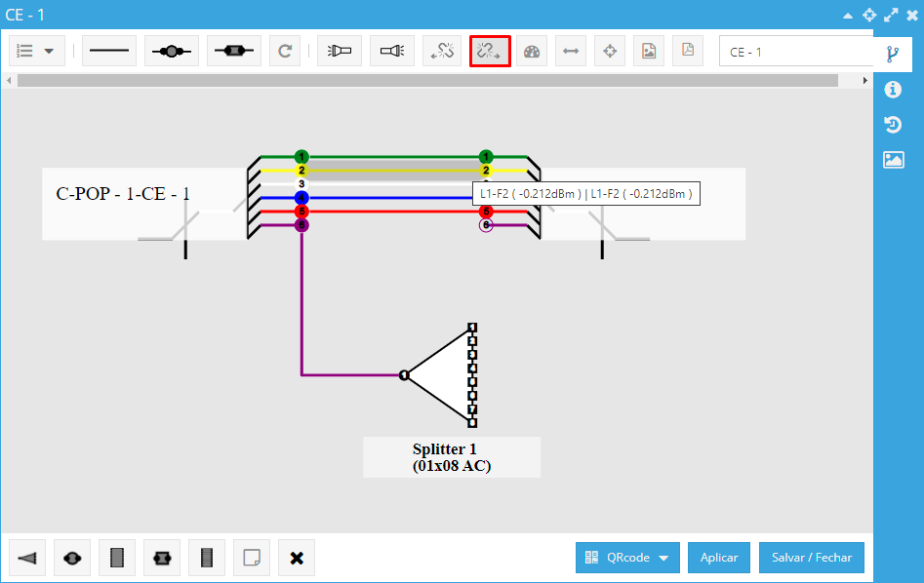Screen dimensions: 924x583
Task: Click splitter output port 1
Action: [472, 328]
